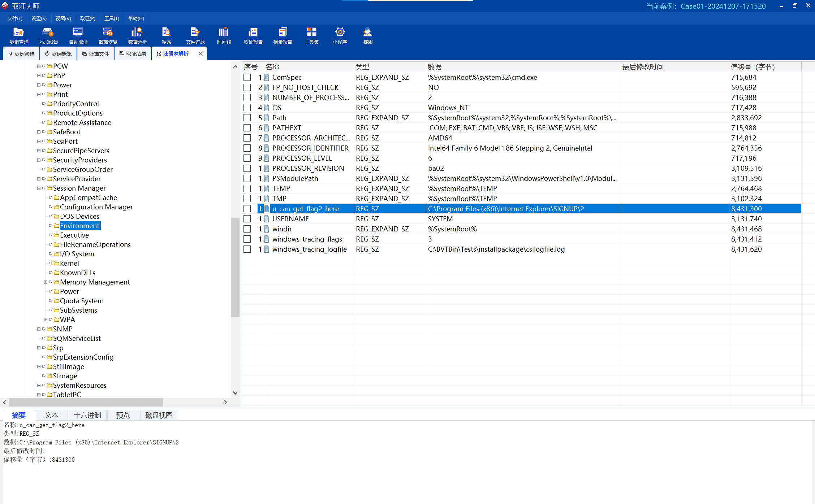
Task: Open the 工具集 toolset icon
Action: pos(311,36)
